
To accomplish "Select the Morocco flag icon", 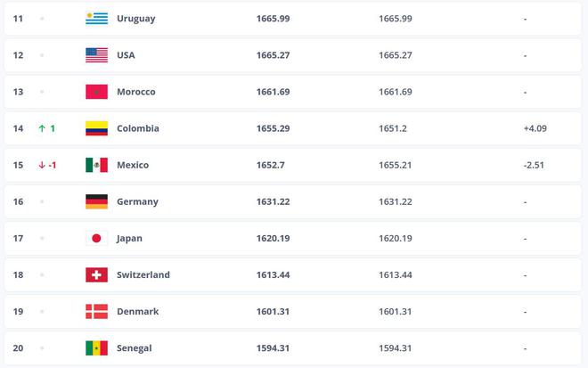I will pos(96,92).
